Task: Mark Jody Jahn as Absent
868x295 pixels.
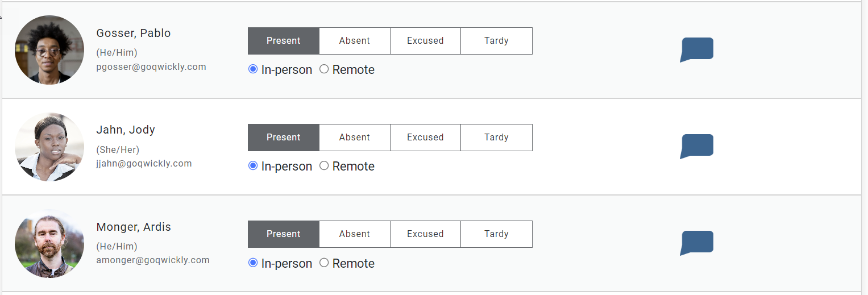Action: [x=355, y=138]
